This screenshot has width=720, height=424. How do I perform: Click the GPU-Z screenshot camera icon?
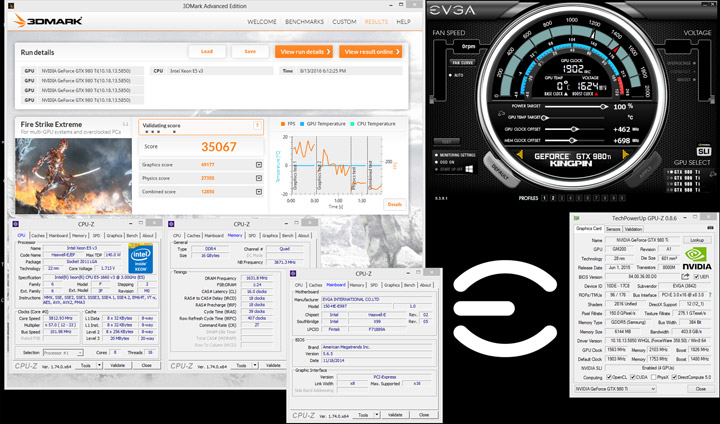[x=710, y=228]
